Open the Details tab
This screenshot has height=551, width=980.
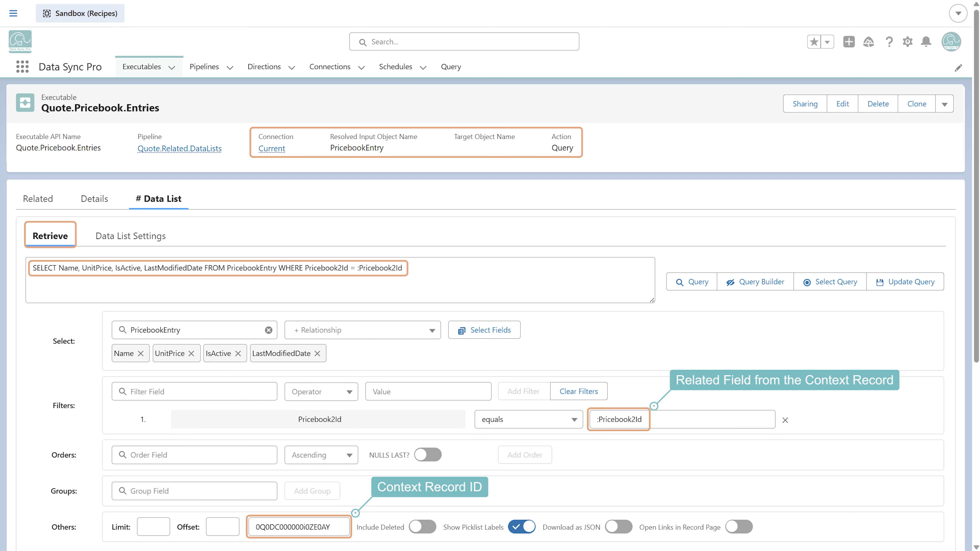pyautogui.click(x=94, y=199)
